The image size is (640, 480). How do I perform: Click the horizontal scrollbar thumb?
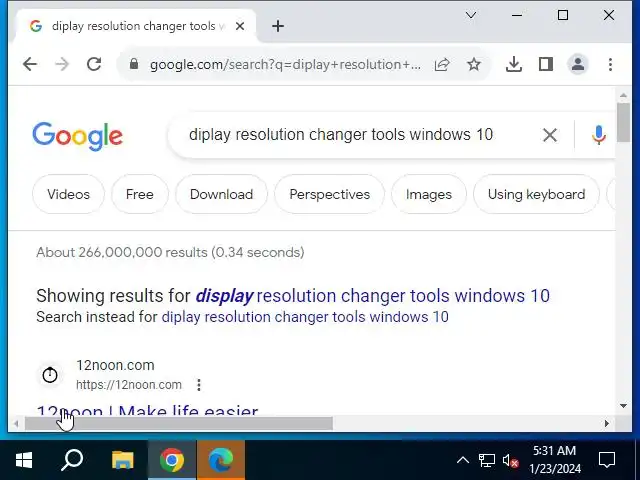pos(179,424)
